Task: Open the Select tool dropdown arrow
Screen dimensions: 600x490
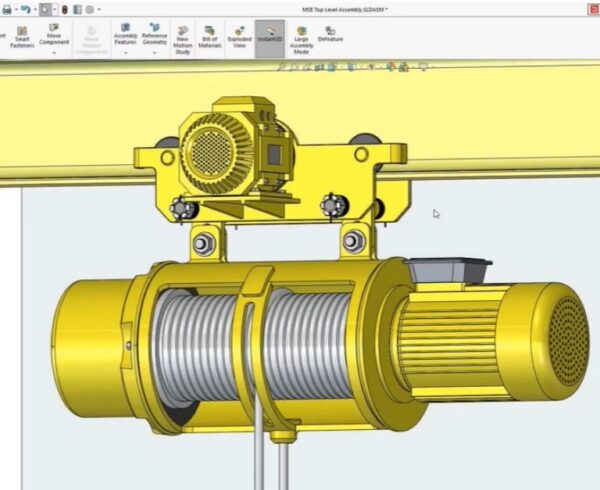Action: (x=55, y=9)
